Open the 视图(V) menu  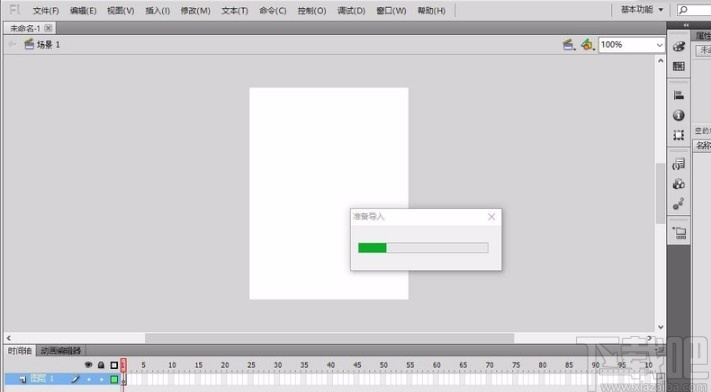pyautogui.click(x=121, y=10)
